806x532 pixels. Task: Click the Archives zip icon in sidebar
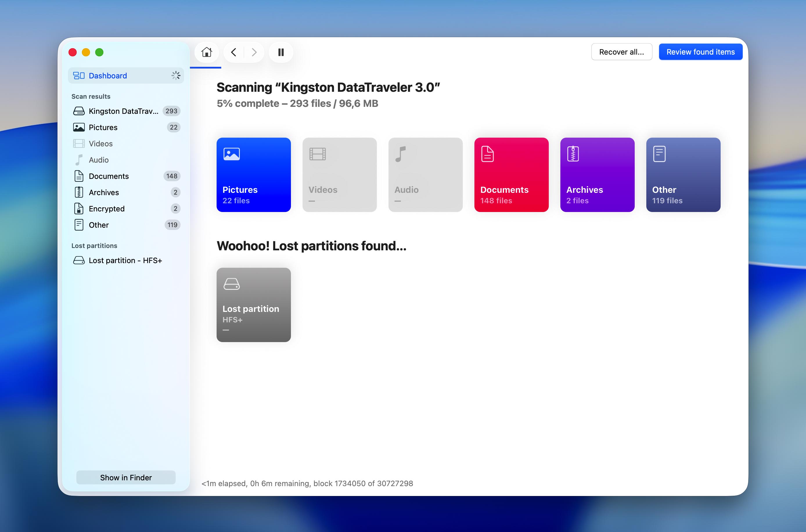[79, 192]
